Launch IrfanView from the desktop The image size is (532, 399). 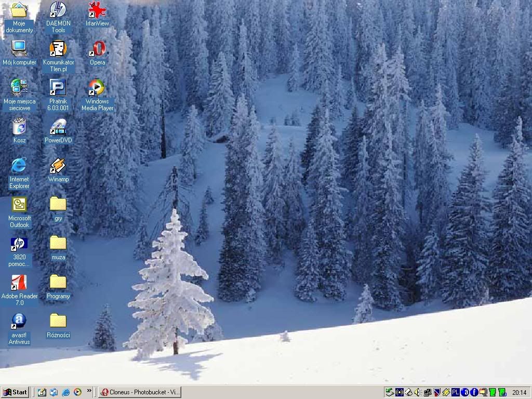pyautogui.click(x=97, y=10)
